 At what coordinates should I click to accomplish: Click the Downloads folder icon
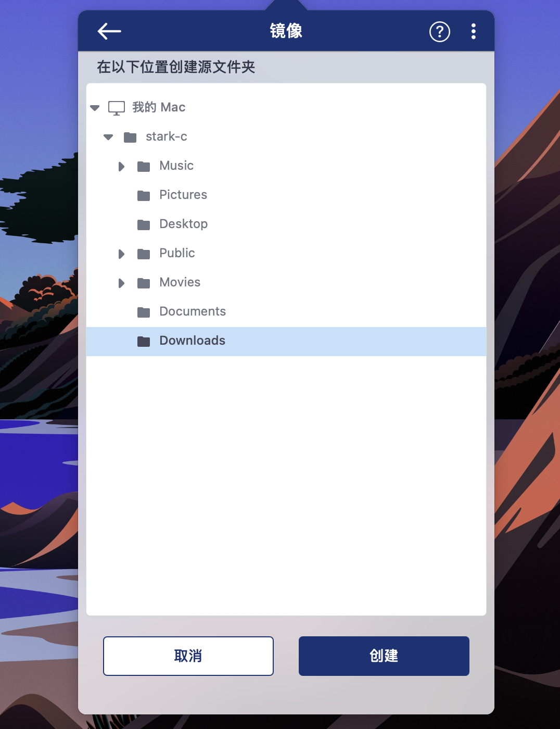[x=144, y=342]
